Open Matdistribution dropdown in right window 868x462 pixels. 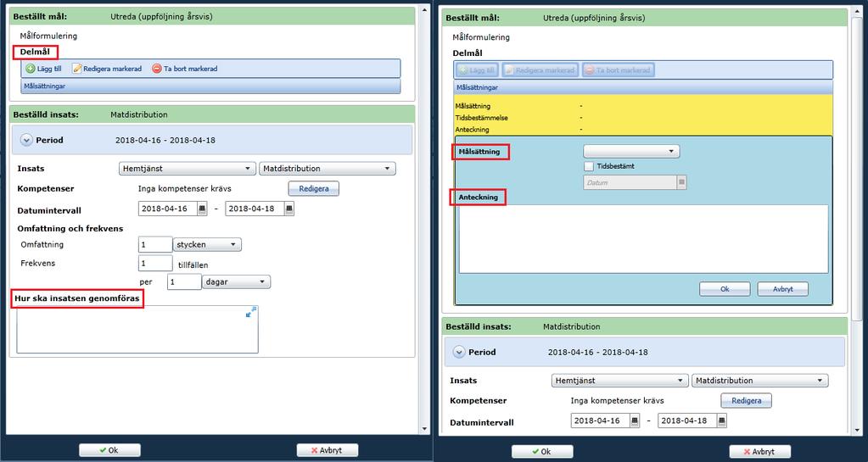coord(759,380)
